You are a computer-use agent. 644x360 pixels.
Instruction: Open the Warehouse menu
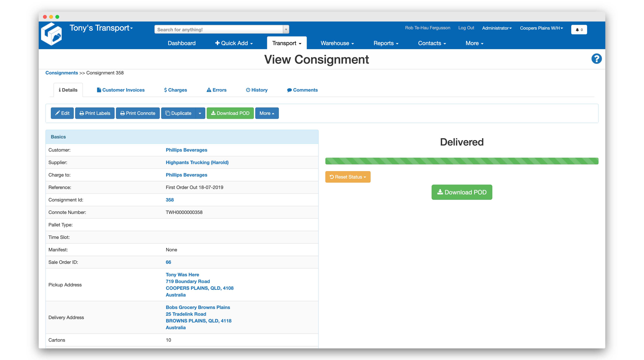click(x=337, y=43)
